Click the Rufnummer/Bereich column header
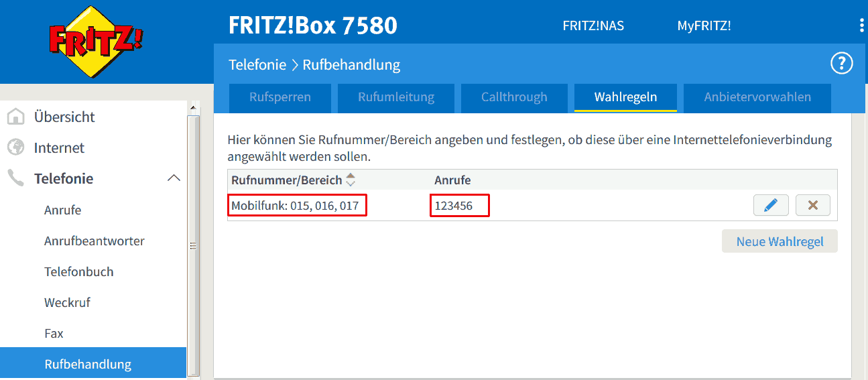 point(287,180)
